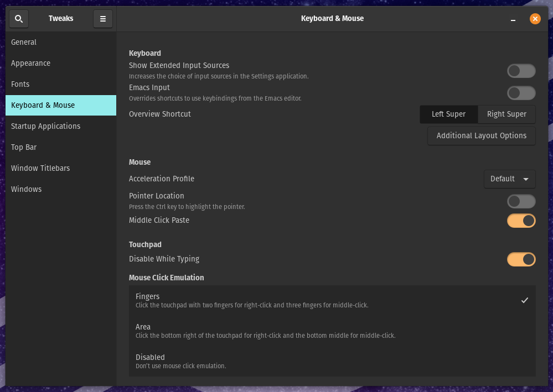The height and width of the screenshot is (392, 553).
Task: Disable Middle Click Paste
Action: click(521, 221)
